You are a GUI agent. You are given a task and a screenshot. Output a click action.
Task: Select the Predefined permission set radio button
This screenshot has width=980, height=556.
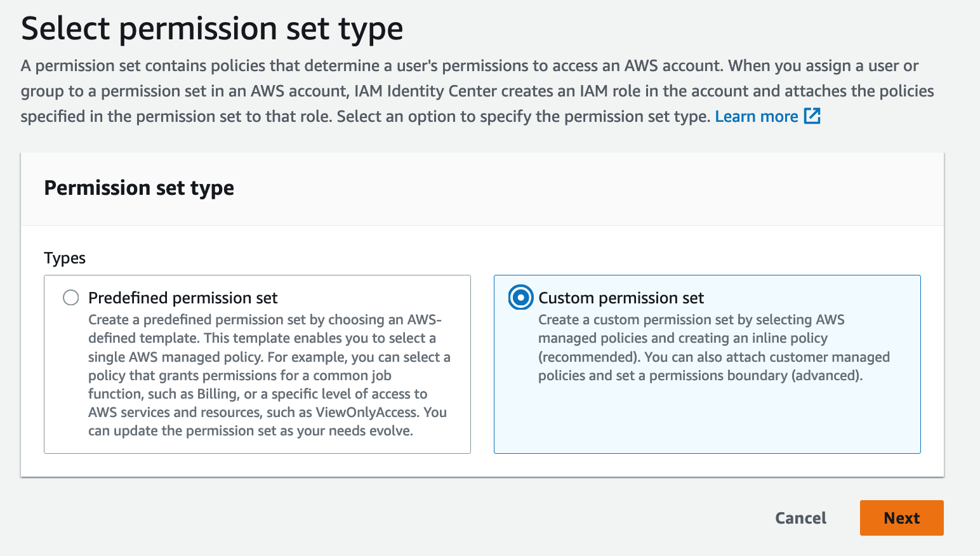[70, 297]
